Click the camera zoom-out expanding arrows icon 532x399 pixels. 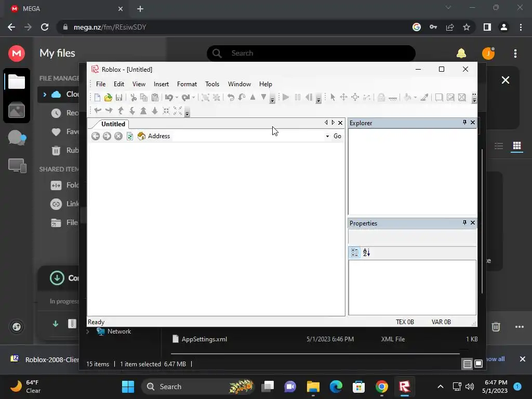coord(178,111)
